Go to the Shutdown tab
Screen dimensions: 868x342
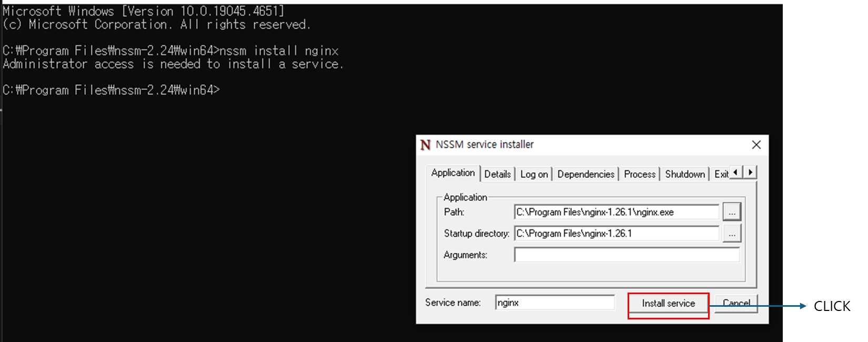point(685,174)
